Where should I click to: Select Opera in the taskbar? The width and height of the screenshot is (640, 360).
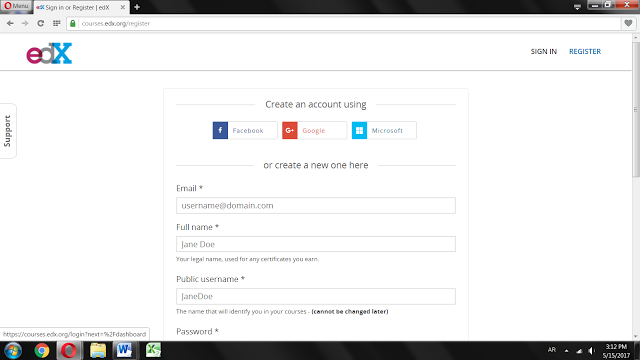click(69, 351)
